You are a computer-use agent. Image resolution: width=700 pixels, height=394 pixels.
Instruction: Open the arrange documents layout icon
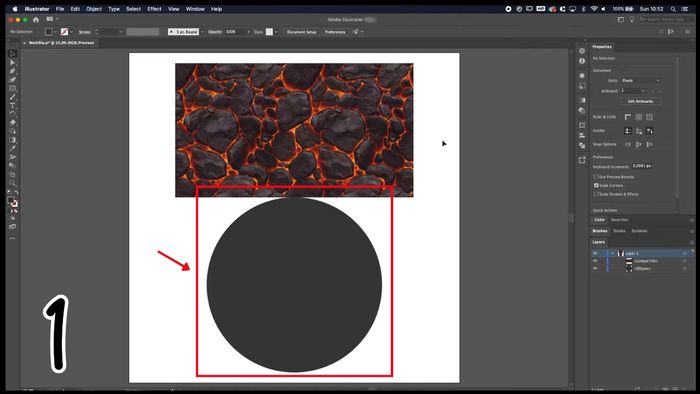tap(51, 19)
